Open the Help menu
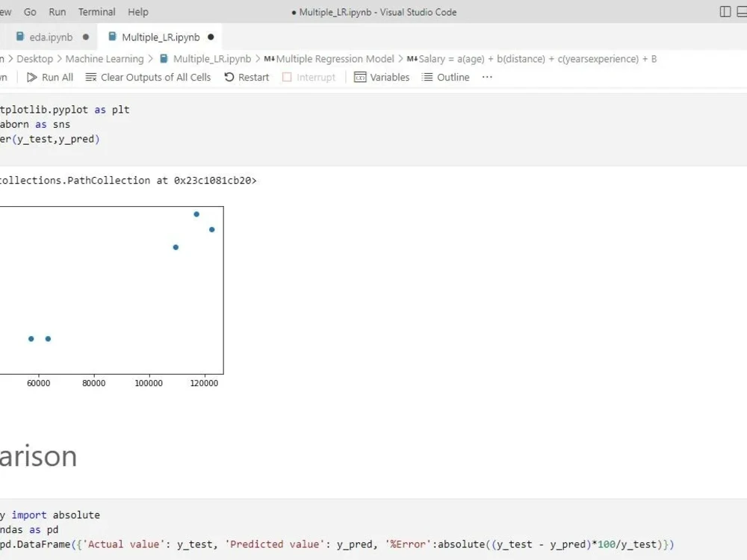 coord(138,12)
